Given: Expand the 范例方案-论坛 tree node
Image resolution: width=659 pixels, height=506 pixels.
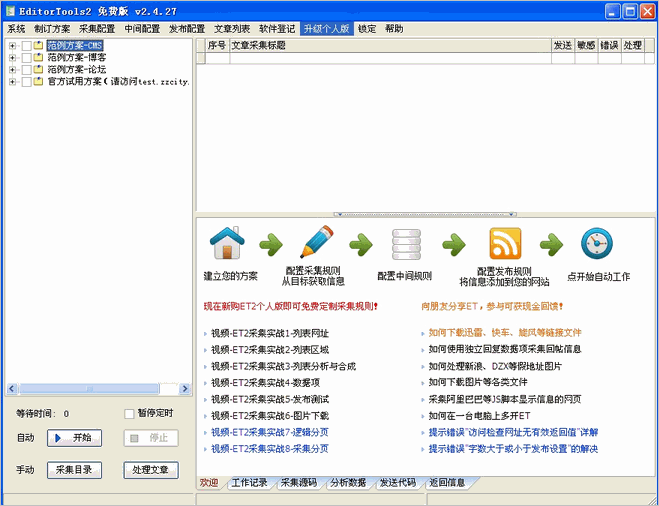Looking at the screenshot, I should click(12, 70).
